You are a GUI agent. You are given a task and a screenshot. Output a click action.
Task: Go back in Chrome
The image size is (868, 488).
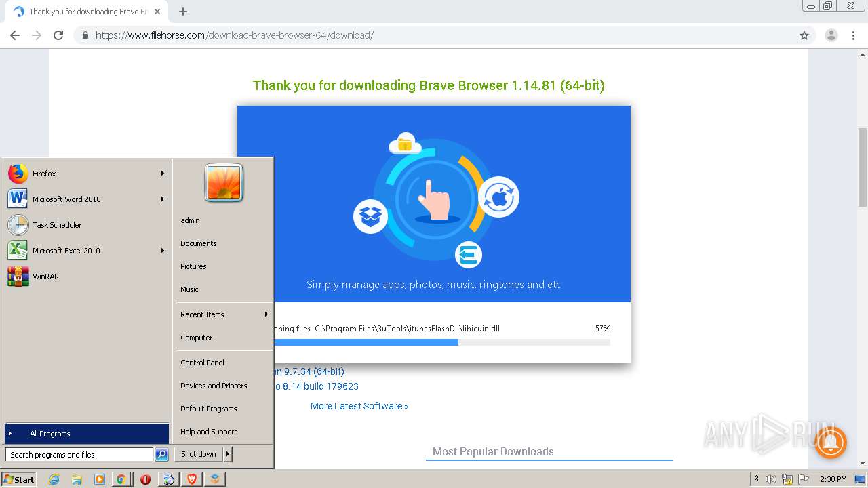tap(15, 35)
